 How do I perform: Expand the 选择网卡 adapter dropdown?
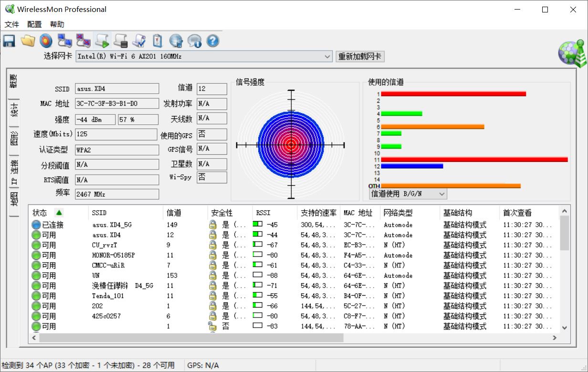coord(327,56)
